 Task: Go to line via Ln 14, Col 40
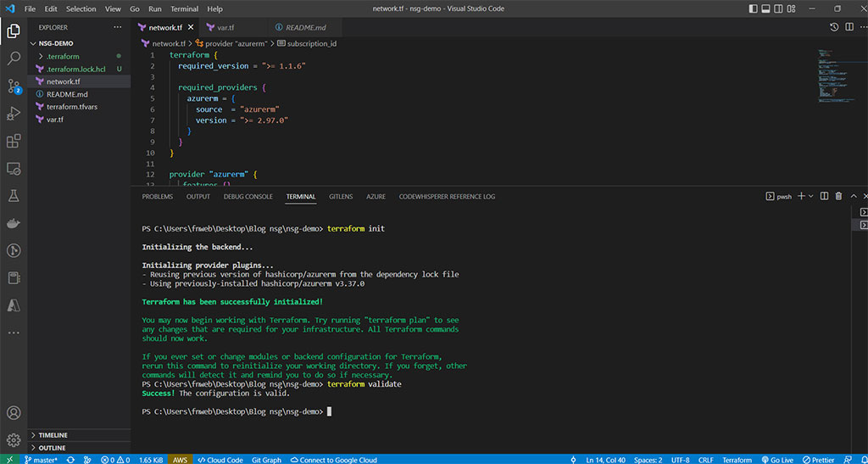(605, 460)
